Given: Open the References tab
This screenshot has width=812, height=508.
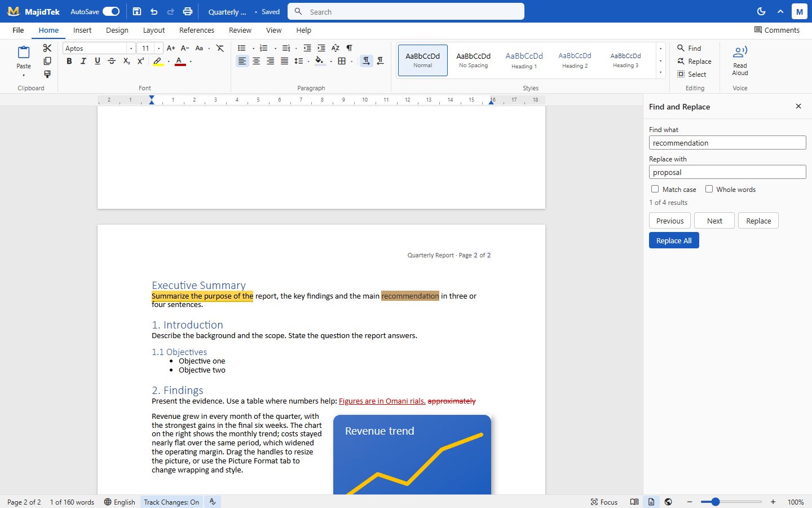Looking at the screenshot, I should 197,30.
